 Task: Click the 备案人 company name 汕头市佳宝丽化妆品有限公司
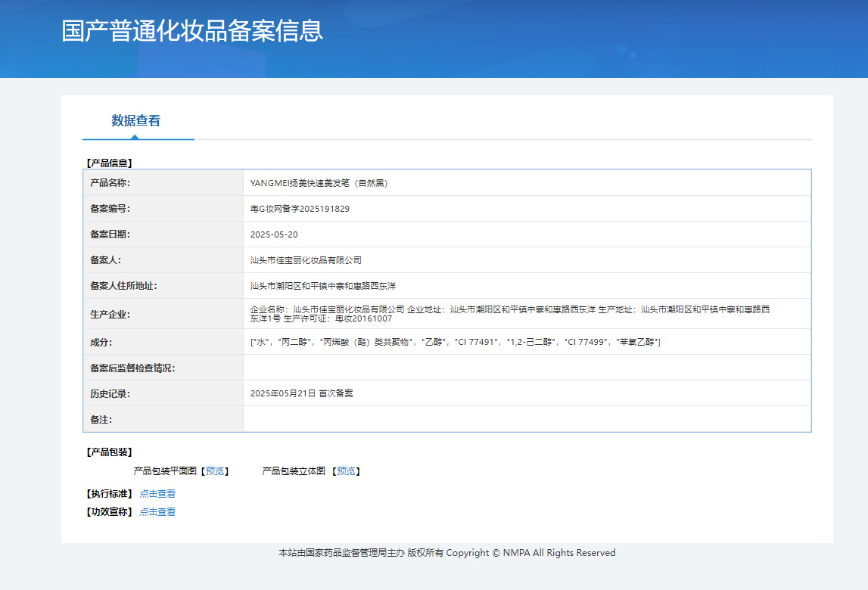(x=306, y=260)
